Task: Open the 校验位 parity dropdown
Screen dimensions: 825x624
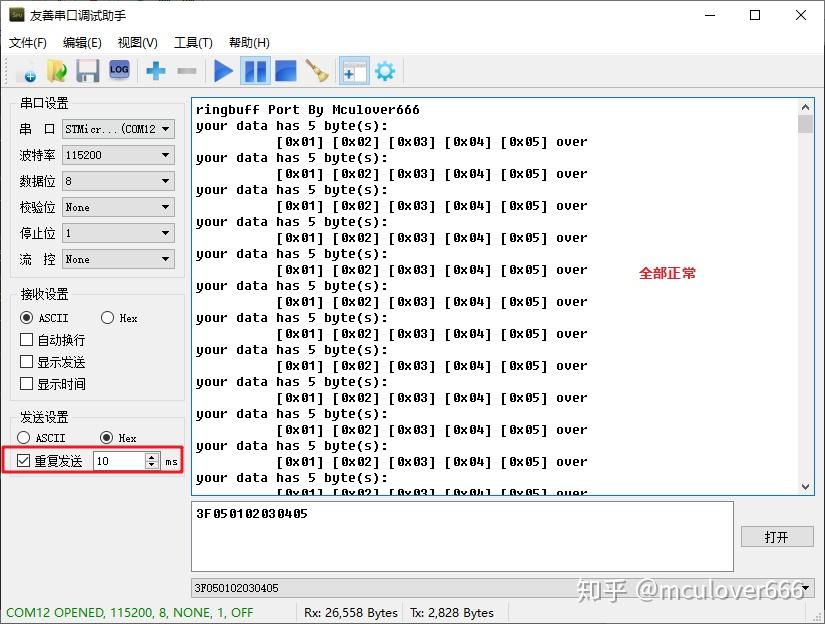Action: [166, 206]
